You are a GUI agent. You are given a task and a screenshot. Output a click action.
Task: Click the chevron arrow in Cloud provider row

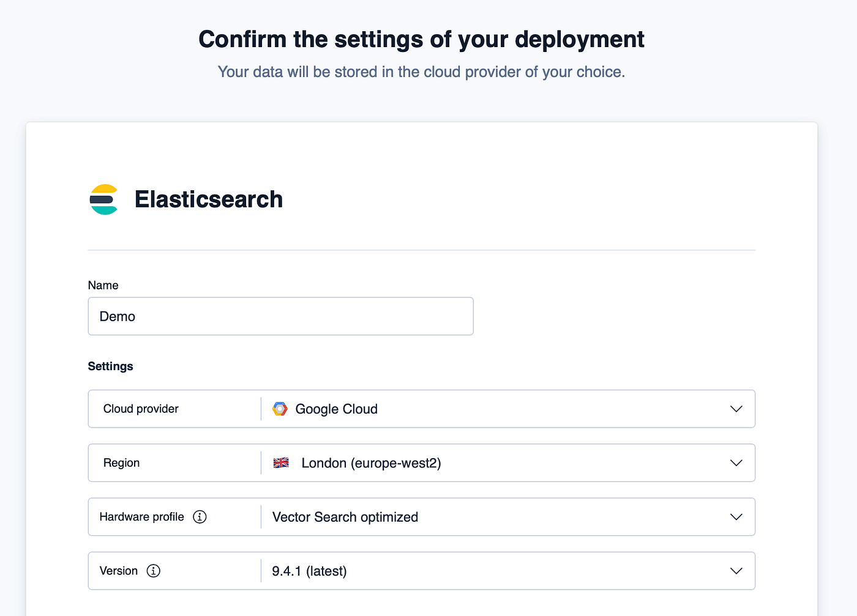pos(736,409)
